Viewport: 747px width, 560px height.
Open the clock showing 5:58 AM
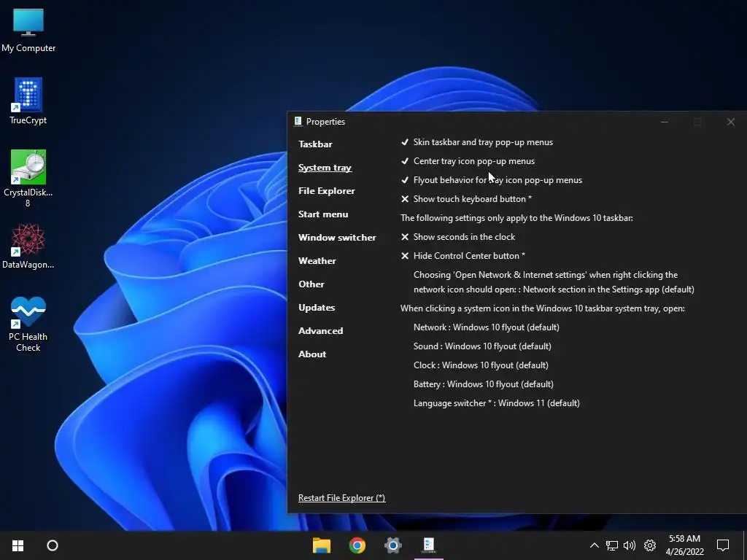(x=684, y=545)
